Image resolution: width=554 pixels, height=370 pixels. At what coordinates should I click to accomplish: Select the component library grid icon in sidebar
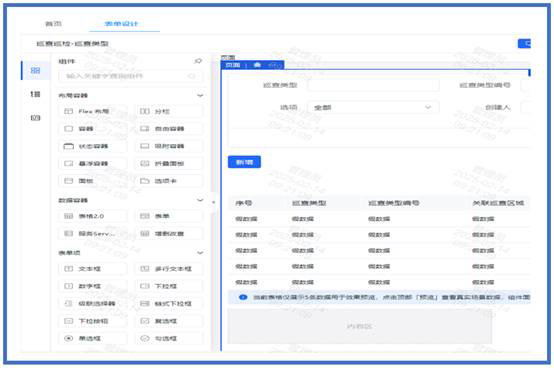tap(35, 70)
